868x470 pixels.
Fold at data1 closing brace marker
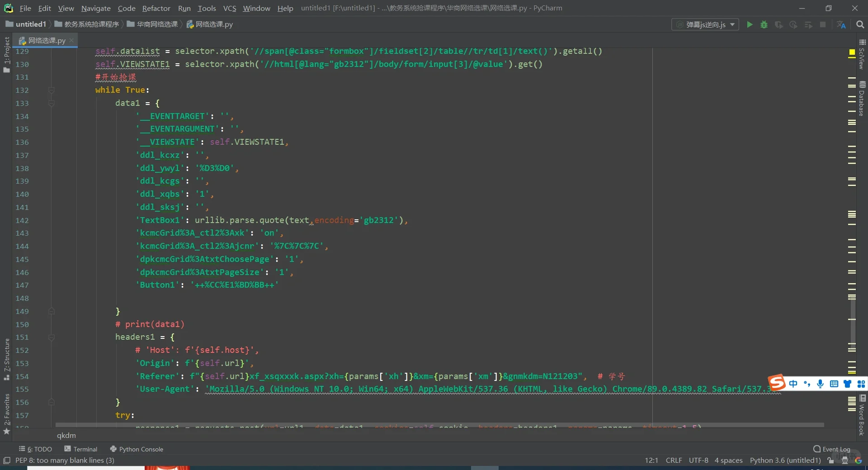coord(52,312)
